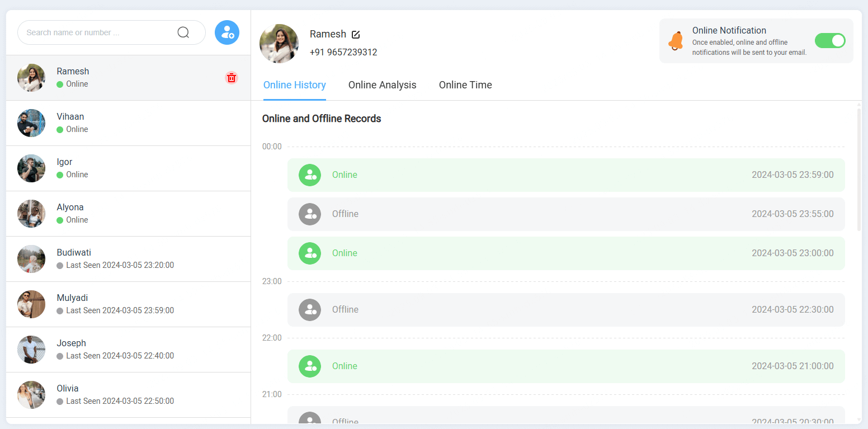Image resolution: width=868 pixels, height=429 pixels.
Task: Click the gray Offline icon at 23:55:00
Action: coord(309,214)
